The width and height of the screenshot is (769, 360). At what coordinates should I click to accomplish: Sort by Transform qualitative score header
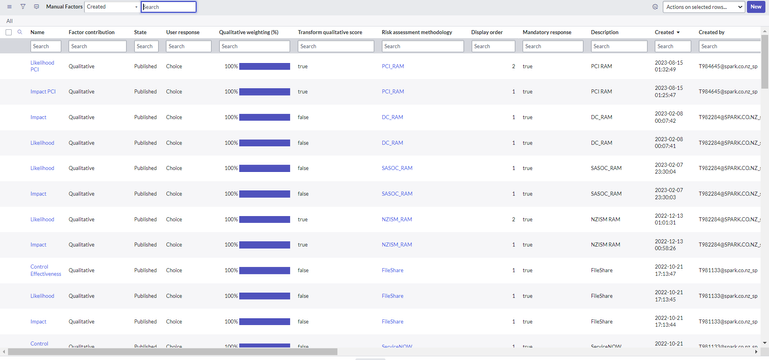330,32
